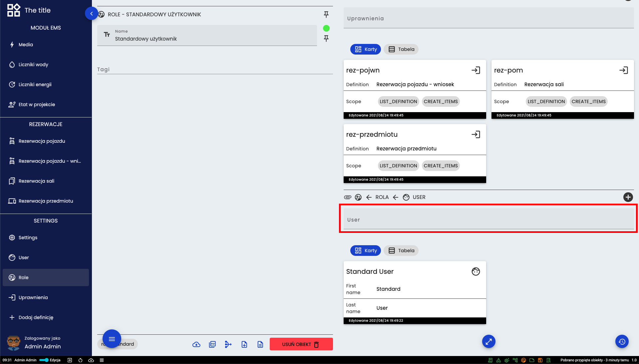Click the user face icon beside USER label
The height and width of the screenshot is (364, 639).
pyautogui.click(x=406, y=197)
